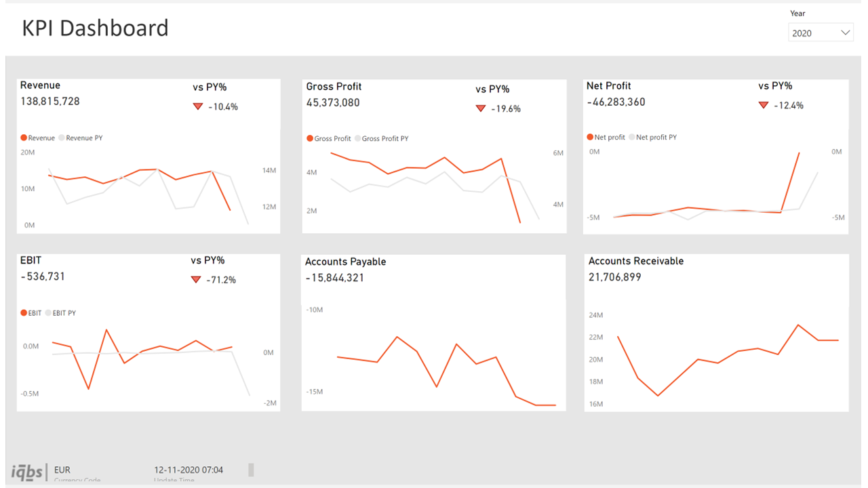Click the EUR currency code card
Viewport: 868px width, 488px height.
62,470
